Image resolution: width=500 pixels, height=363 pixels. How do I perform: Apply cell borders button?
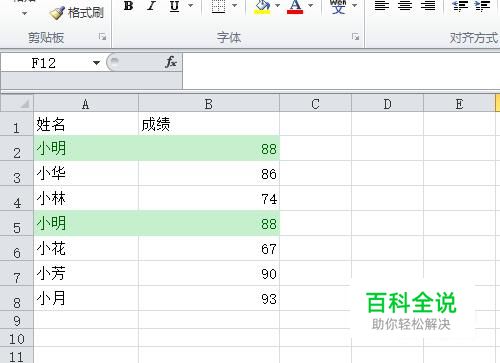219,6
